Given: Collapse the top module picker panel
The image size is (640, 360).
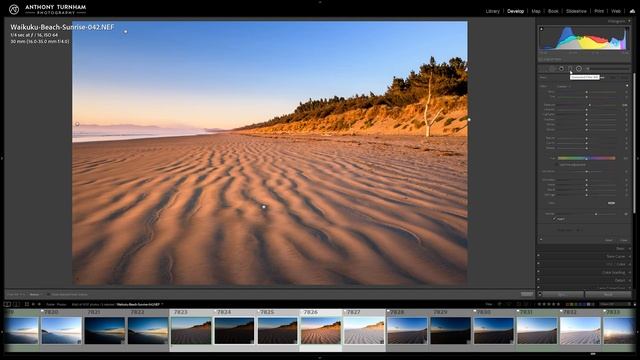Looking at the screenshot, I should click(x=320, y=2).
